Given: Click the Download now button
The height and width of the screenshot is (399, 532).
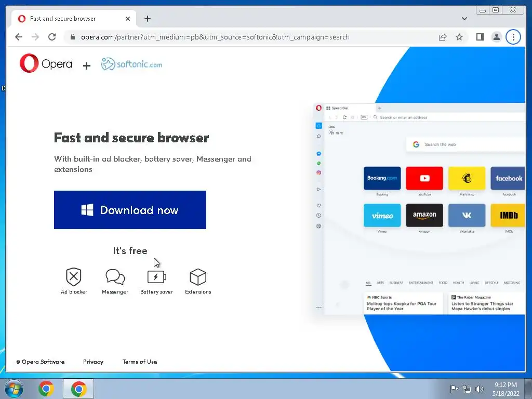Looking at the screenshot, I should point(130,210).
